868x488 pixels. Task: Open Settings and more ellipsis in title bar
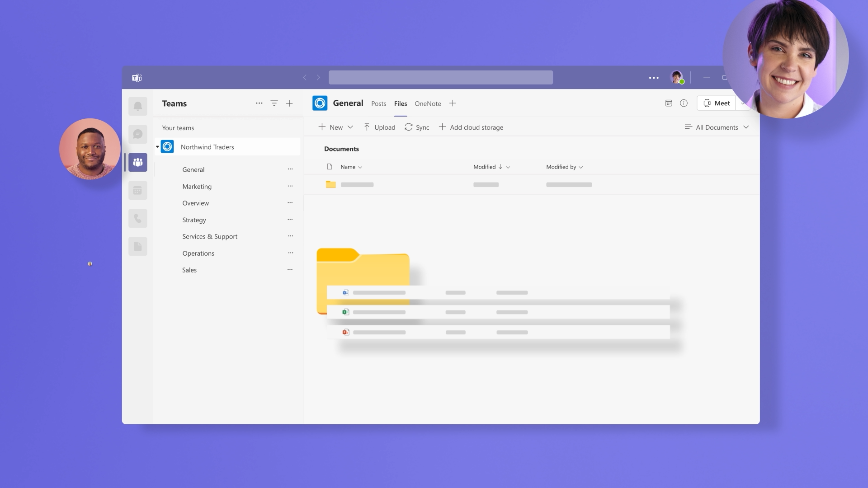click(x=654, y=78)
